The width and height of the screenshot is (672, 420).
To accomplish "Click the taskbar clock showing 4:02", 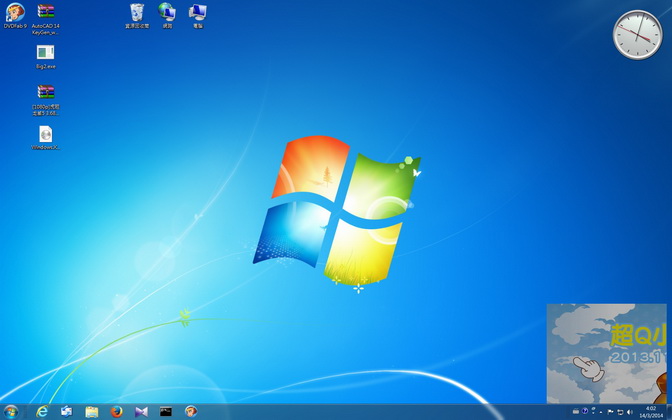I will point(651,412).
